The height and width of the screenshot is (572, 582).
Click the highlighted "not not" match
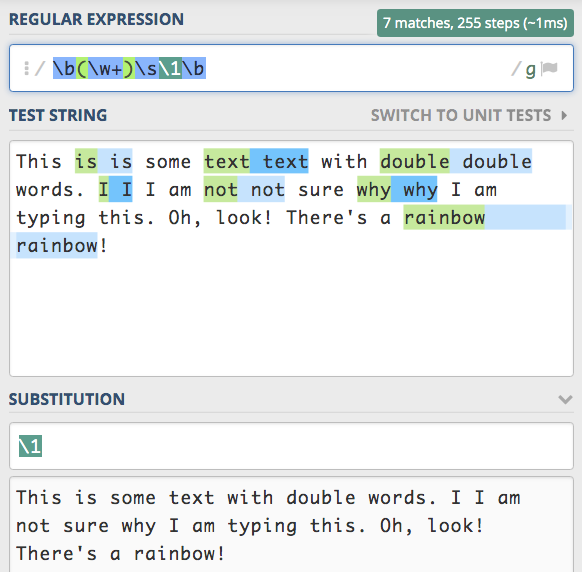click(244, 189)
